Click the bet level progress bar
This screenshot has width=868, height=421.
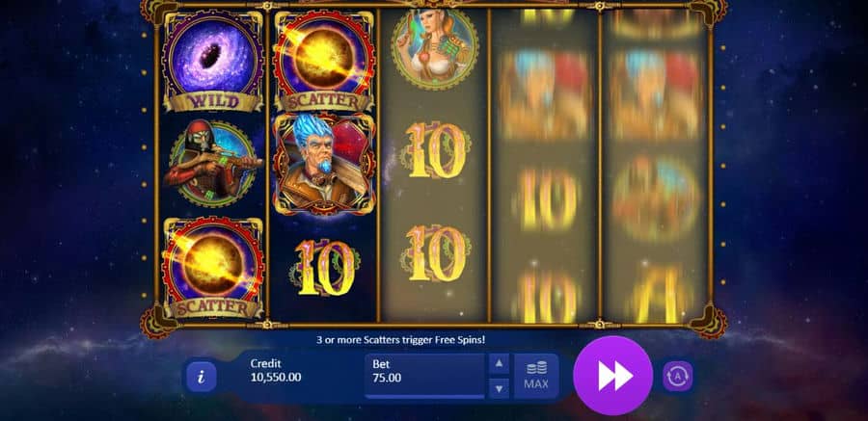point(424,396)
